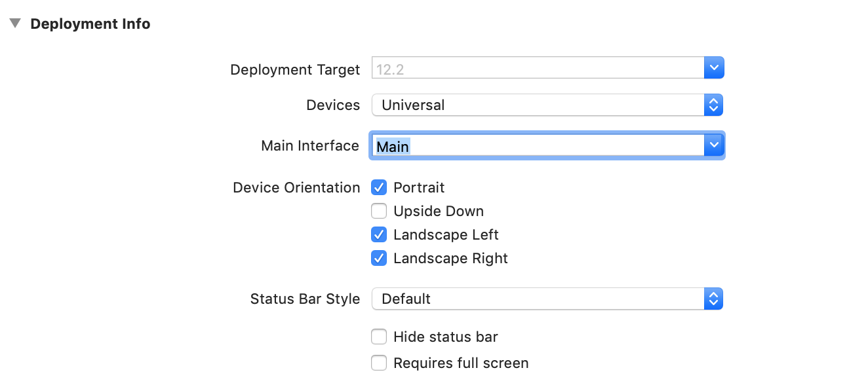Image resolution: width=868 pixels, height=385 pixels.
Task: Click the Requires full screen label
Action: tap(461, 363)
